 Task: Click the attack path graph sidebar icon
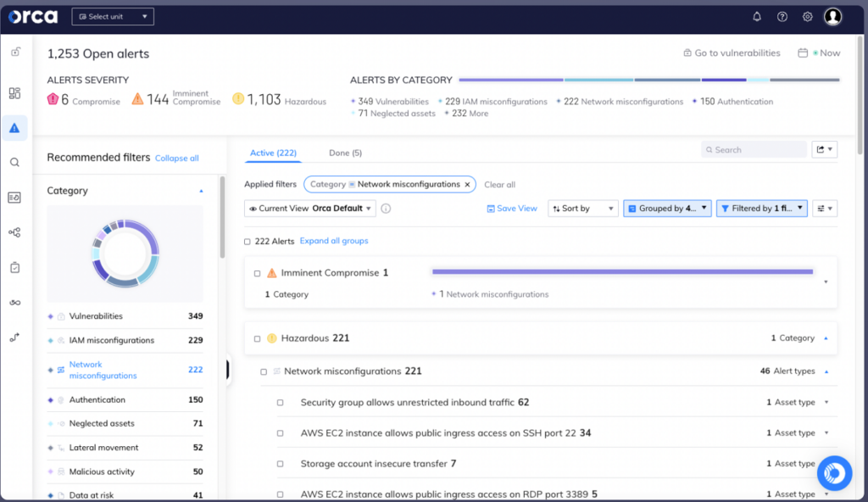(x=14, y=231)
